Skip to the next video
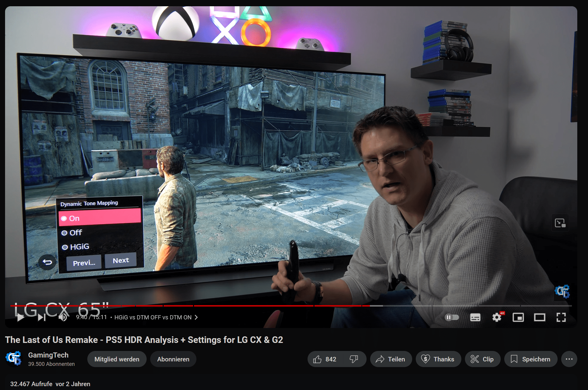The width and height of the screenshot is (588, 390). point(41,318)
